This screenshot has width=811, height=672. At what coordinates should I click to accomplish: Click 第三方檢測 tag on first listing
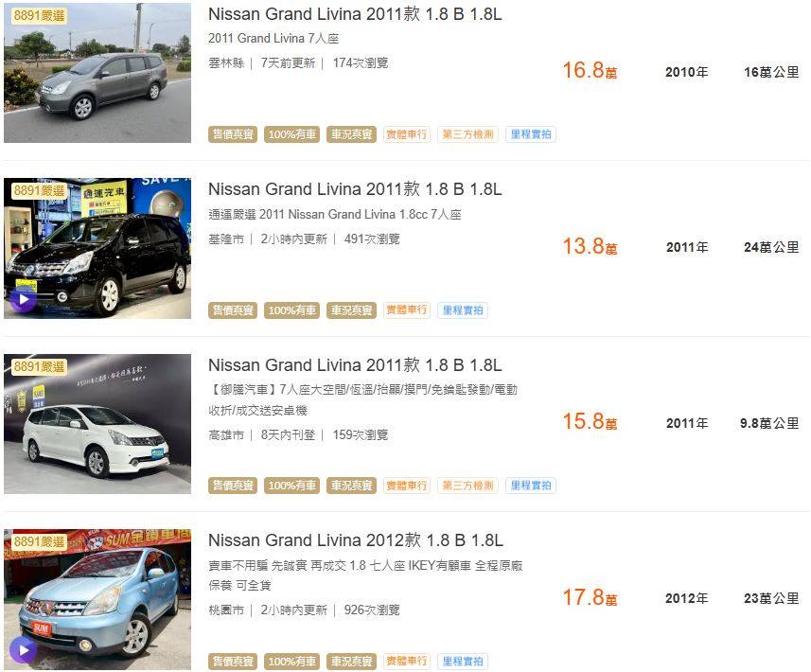[x=467, y=134]
